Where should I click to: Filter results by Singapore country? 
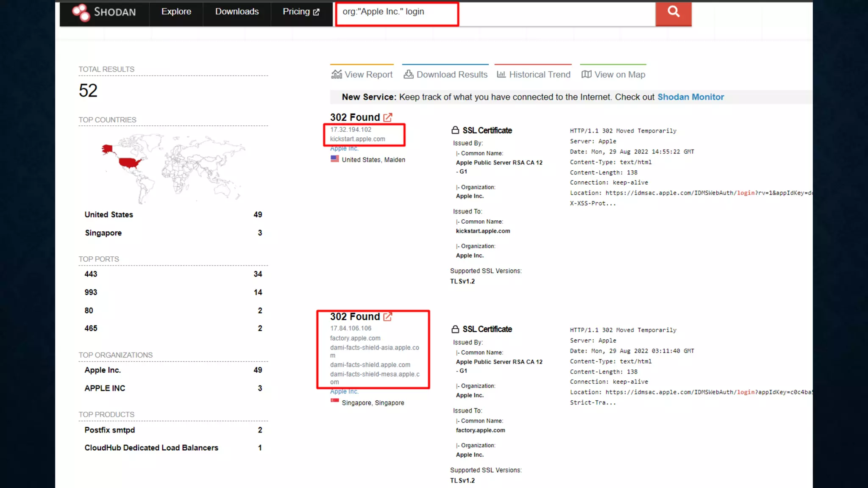click(x=103, y=233)
